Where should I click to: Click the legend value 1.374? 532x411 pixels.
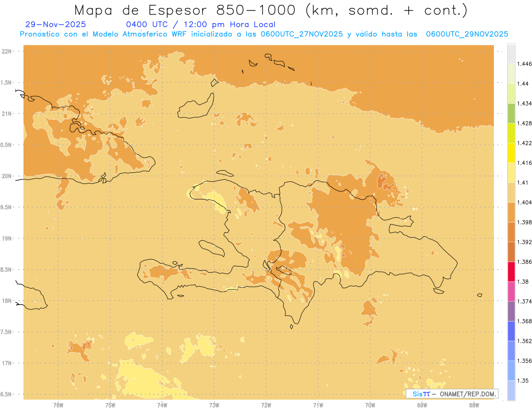pos(525,301)
